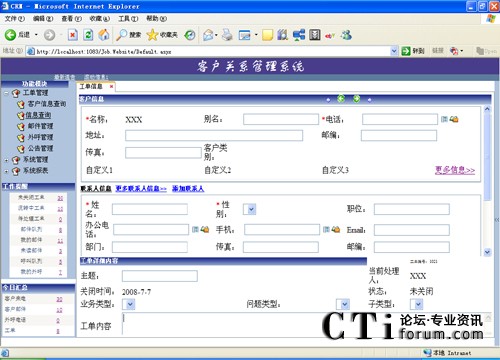Click the Print icon in toolbar
Screen dimensions: 500x360
[x=227, y=35]
